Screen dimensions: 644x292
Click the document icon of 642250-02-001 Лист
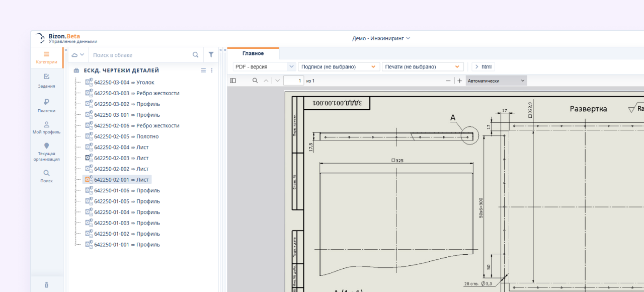[x=89, y=179]
